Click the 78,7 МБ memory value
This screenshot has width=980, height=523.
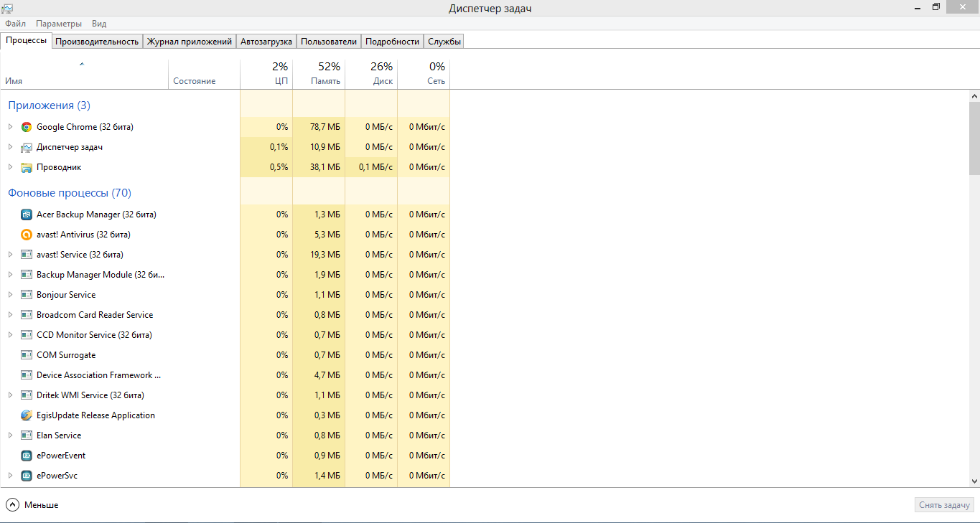click(325, 127)
